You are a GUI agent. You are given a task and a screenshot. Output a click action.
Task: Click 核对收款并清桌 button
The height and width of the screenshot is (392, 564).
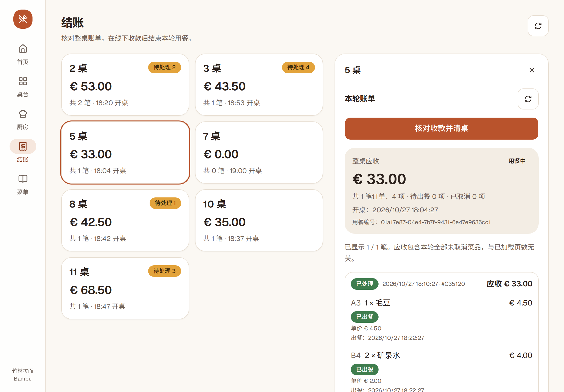tap(441, 128)
